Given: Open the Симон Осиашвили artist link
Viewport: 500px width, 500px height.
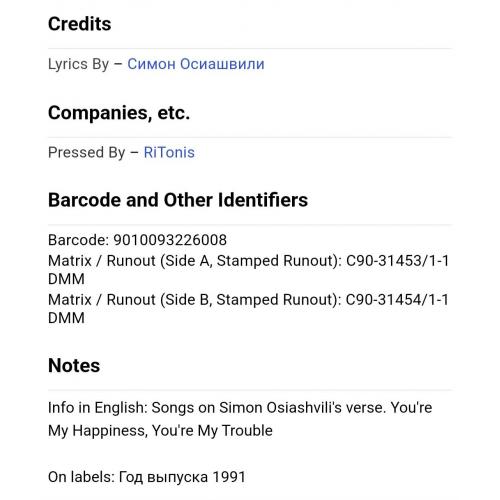Looking at the screenshot, I should point(196,64).
